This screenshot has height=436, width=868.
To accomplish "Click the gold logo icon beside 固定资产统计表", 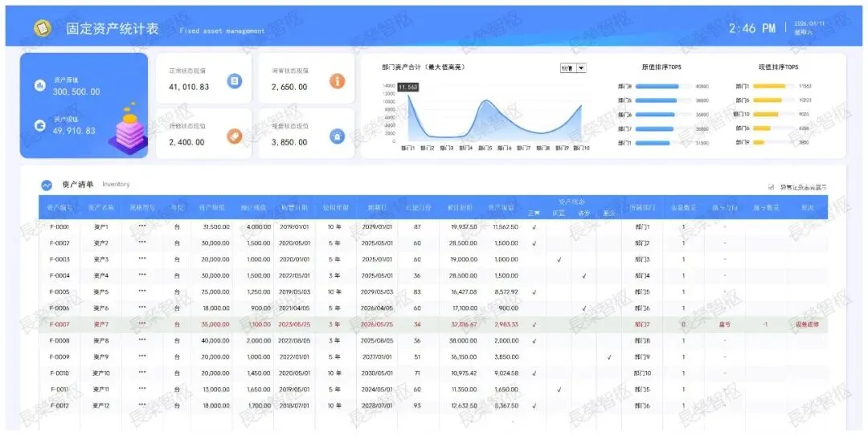I will 42,27.
